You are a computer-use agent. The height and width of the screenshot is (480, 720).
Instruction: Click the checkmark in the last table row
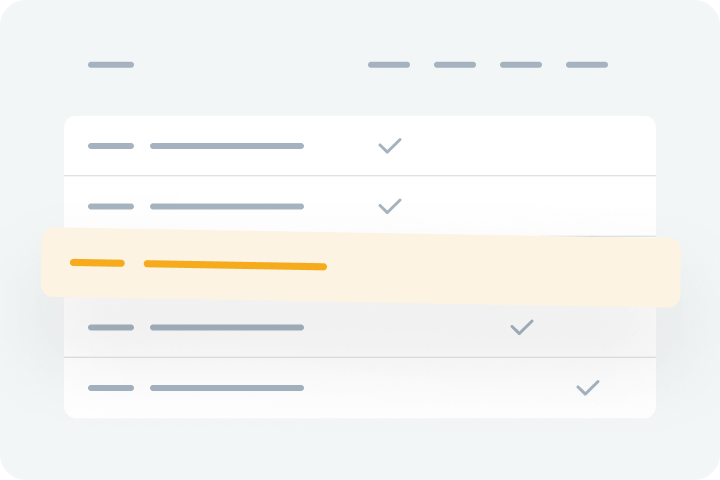pos(588,387)
